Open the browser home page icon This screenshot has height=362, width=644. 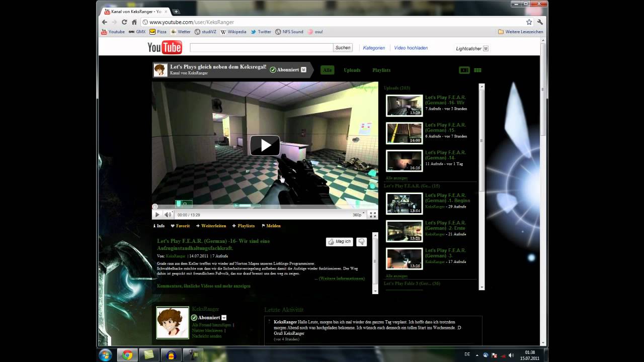point(134,22)
